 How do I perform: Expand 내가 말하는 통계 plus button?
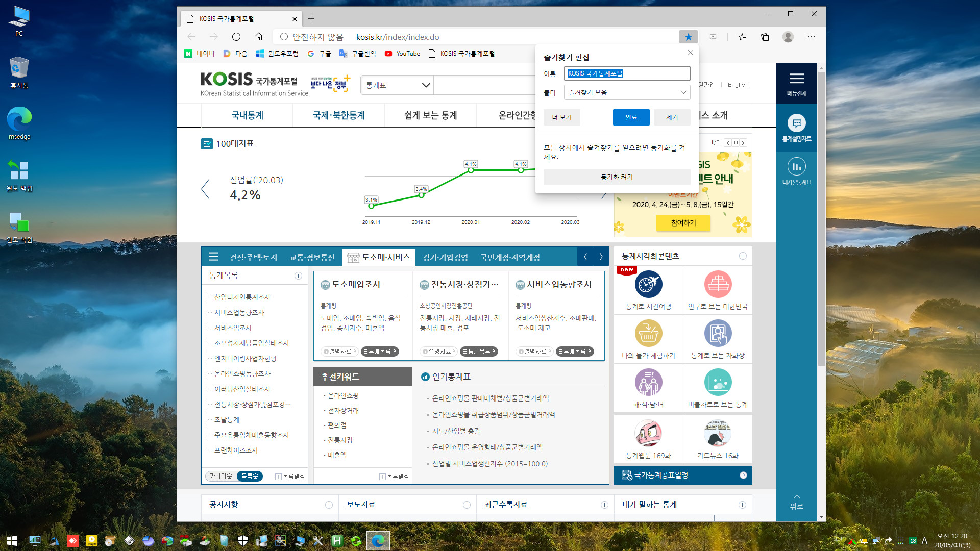(742, 505)
